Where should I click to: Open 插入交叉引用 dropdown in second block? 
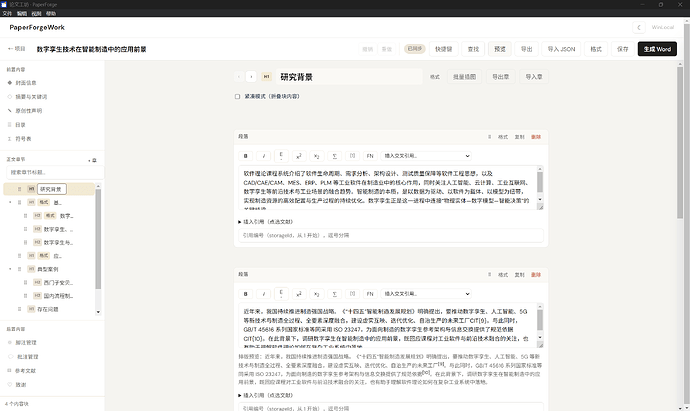426,294
